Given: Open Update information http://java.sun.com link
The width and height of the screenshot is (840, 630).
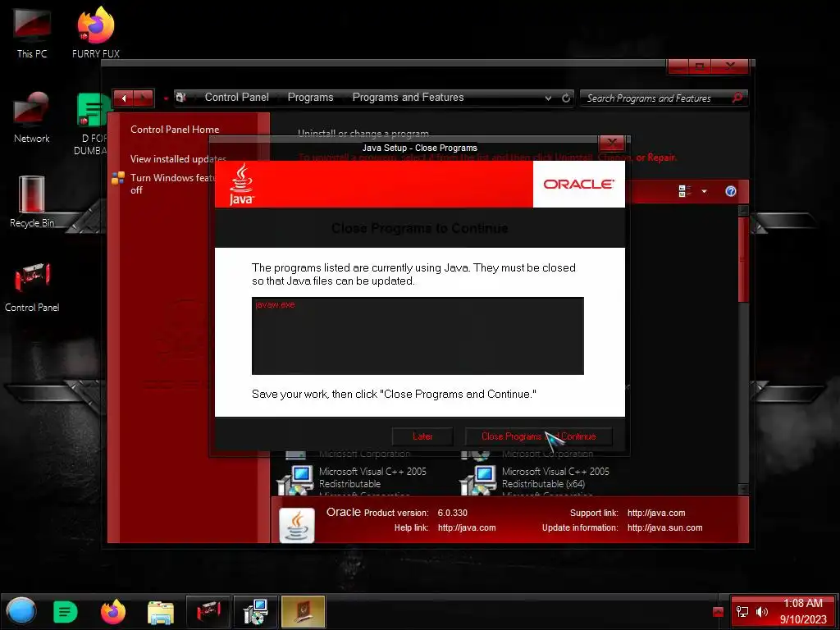Looking at the screenshot, I should pyautogui.click(x=664, y=527).
